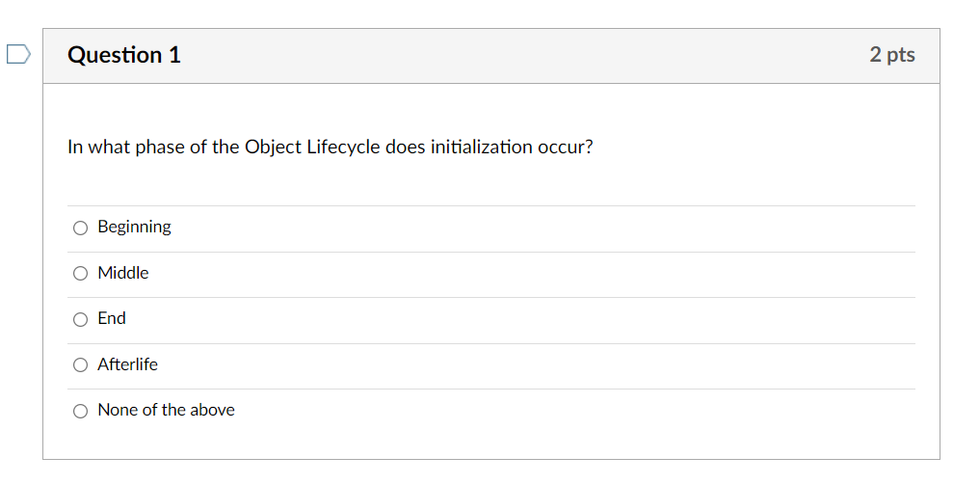Choose the Middle radio button
980x484 pixels.
click(x=81, y=274)
